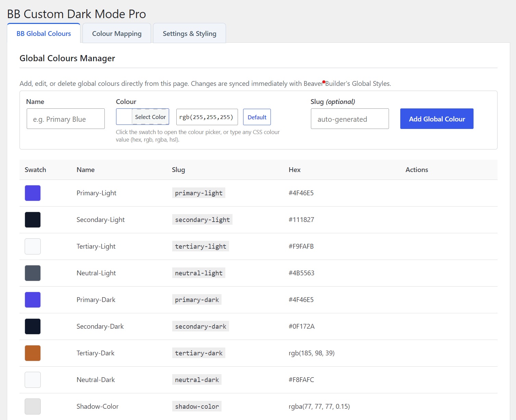Open the Colour Mapping tab

[x=117, y=33]
